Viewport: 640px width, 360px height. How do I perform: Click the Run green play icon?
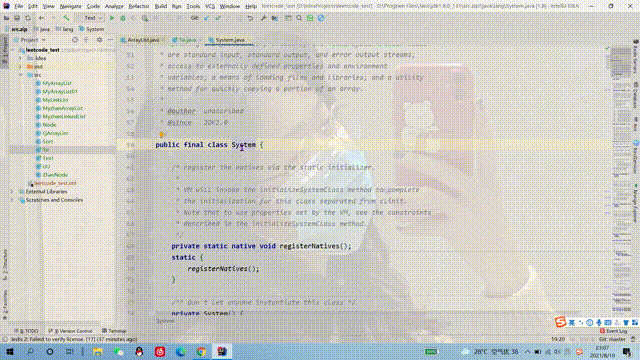tap(112, 18)
